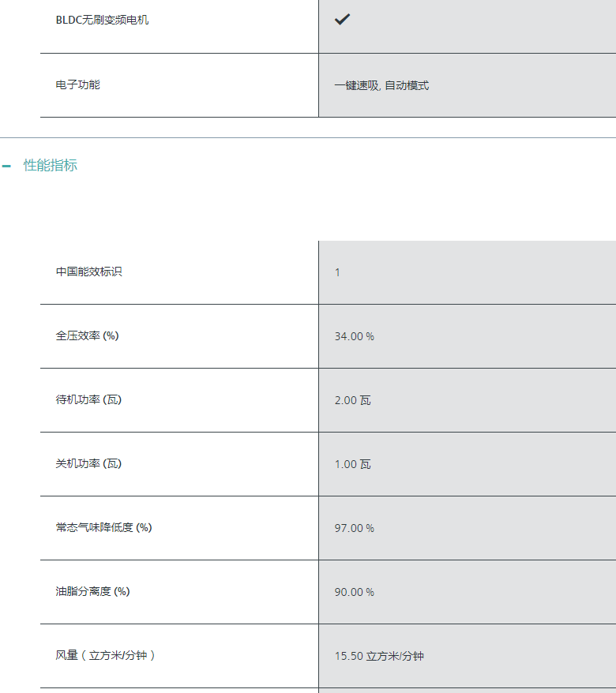The width and height of the screenshot is (616, 693).
Task: Click the BLDC无刷变频电机 checkmark icon
Action: point(342,19)
